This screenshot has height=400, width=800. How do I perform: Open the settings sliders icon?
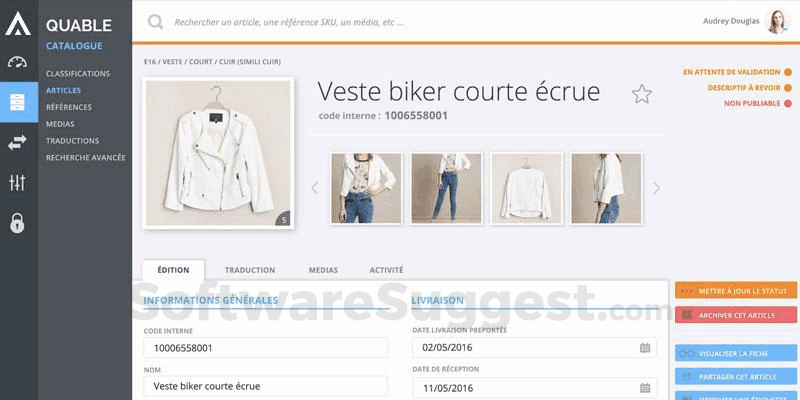coord(17,183)
